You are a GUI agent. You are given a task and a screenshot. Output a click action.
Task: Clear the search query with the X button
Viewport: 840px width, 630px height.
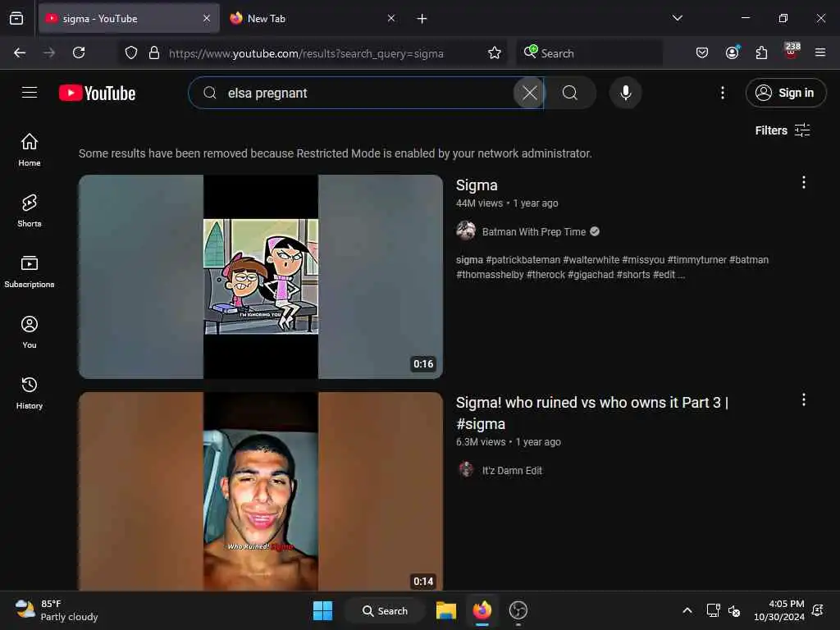[x=529, y=93]
